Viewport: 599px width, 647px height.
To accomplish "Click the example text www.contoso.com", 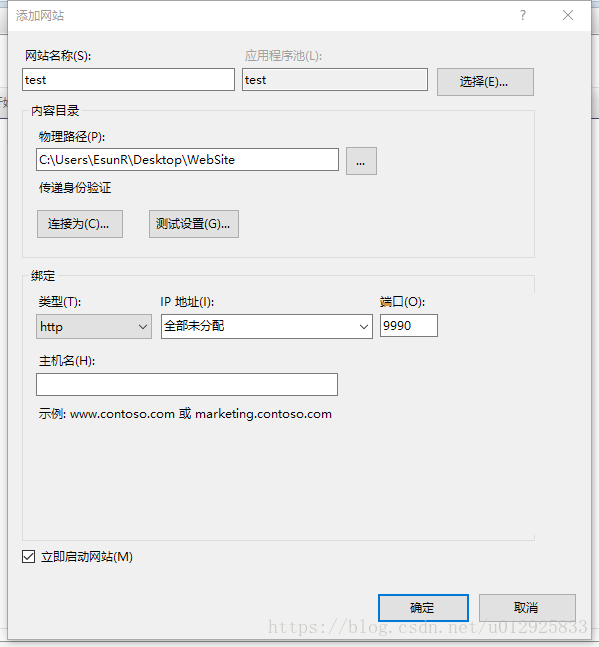I will pyautogui.click(x=122, y=414).
